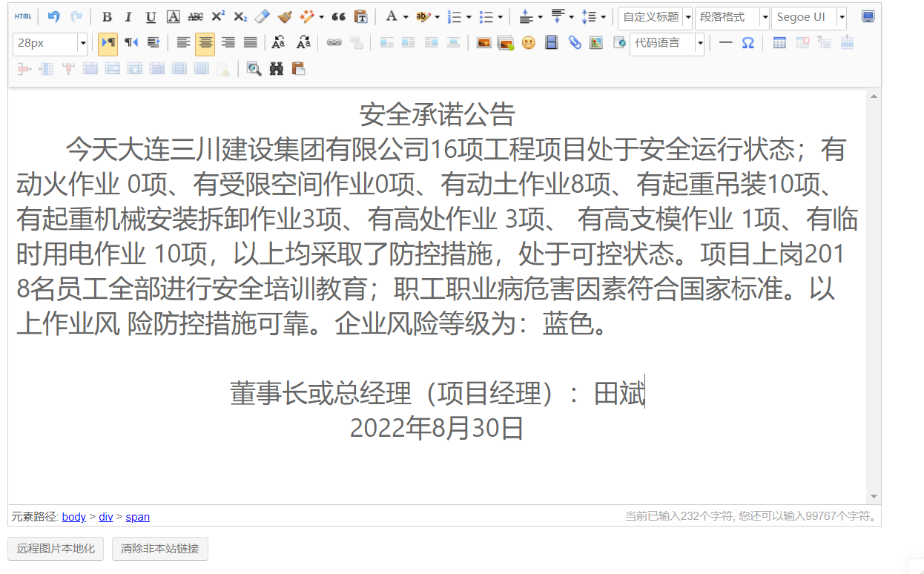
Task: Paste as plain text
Action: click(361, 16)
